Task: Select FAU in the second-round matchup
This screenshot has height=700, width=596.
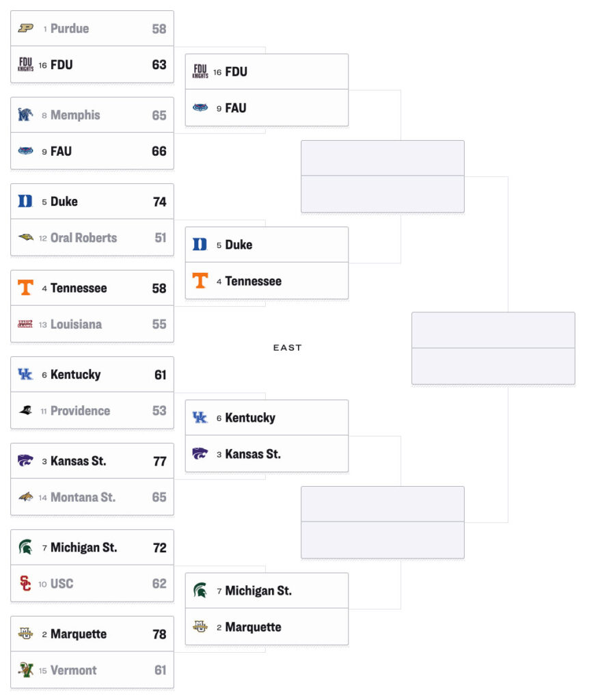Action: point(267,108)
